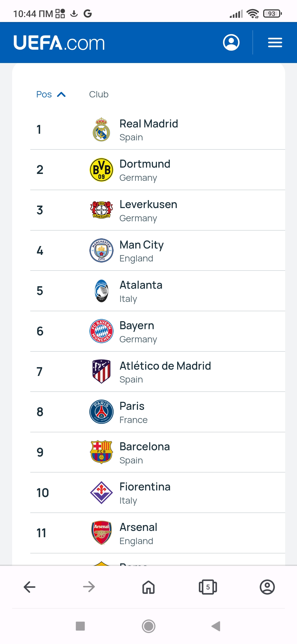297x644 pixels.
Task: Open Atlético de Madrid club page
Action: point(165,366)
